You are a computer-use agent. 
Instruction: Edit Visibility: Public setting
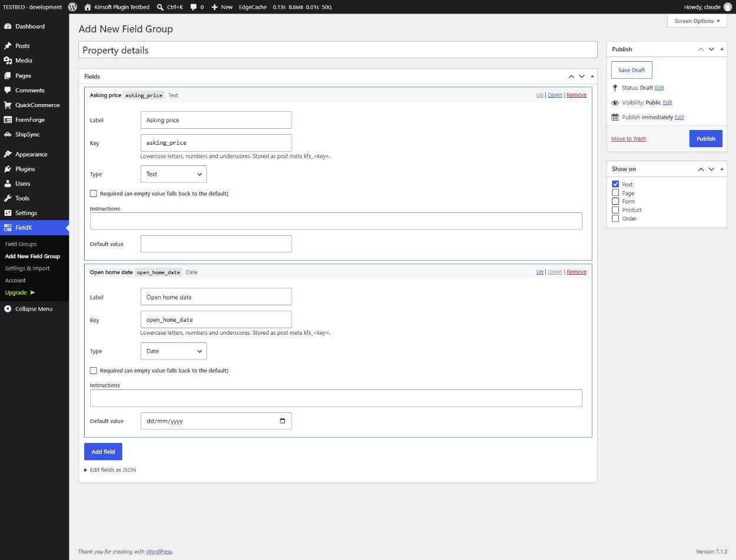[667, 102]
